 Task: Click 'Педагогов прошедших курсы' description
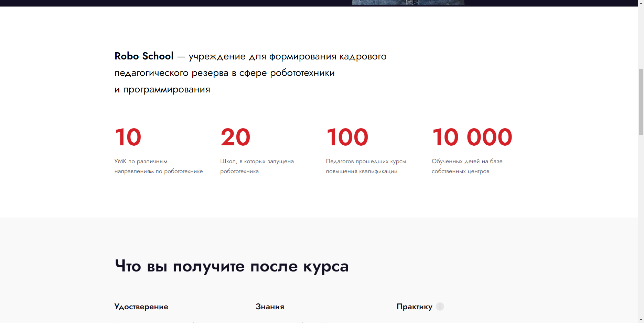pos(366,166)
